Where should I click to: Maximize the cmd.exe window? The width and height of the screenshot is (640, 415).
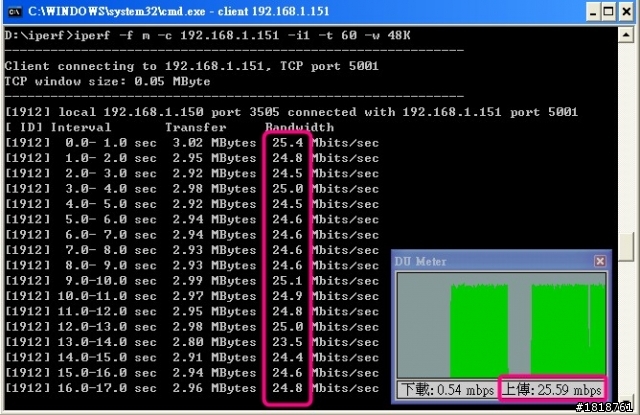point(609,11)
